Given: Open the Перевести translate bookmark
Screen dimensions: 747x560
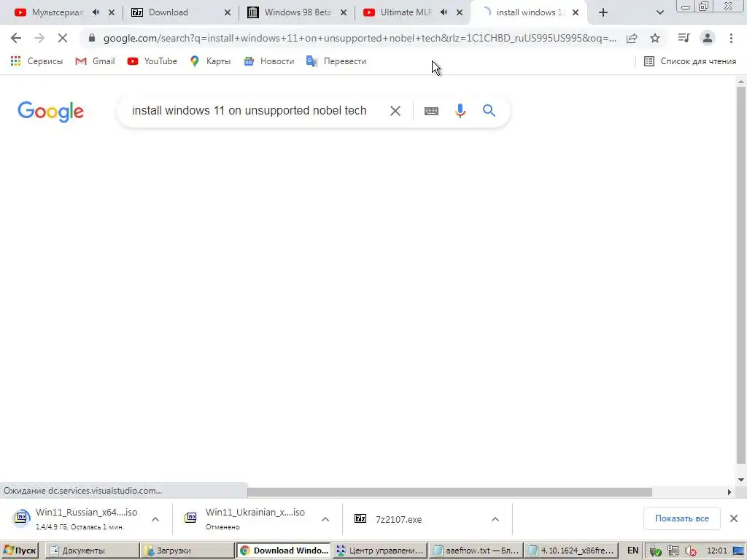Looking at the screenshot, I should 336,61.
